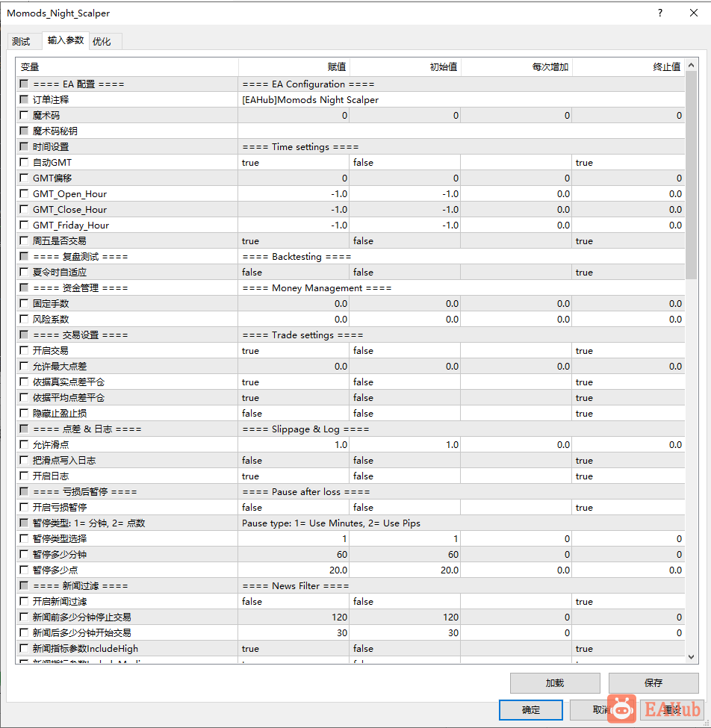Click the scrollbar up arrow
711x728 pixels.
pos(691,66)
